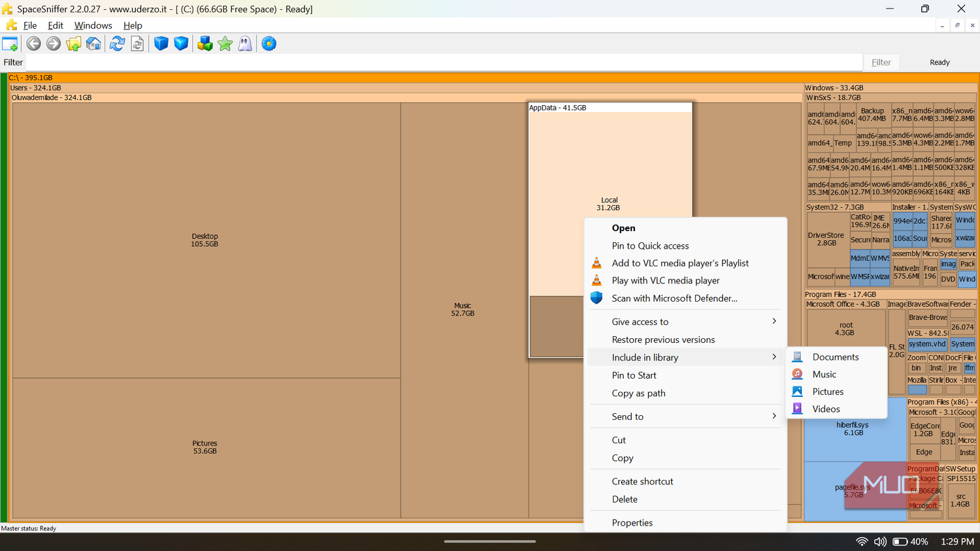The height and width of the screenshot is (551, 980).
Task: Return to home view via house icon
Action: [93, 44]
